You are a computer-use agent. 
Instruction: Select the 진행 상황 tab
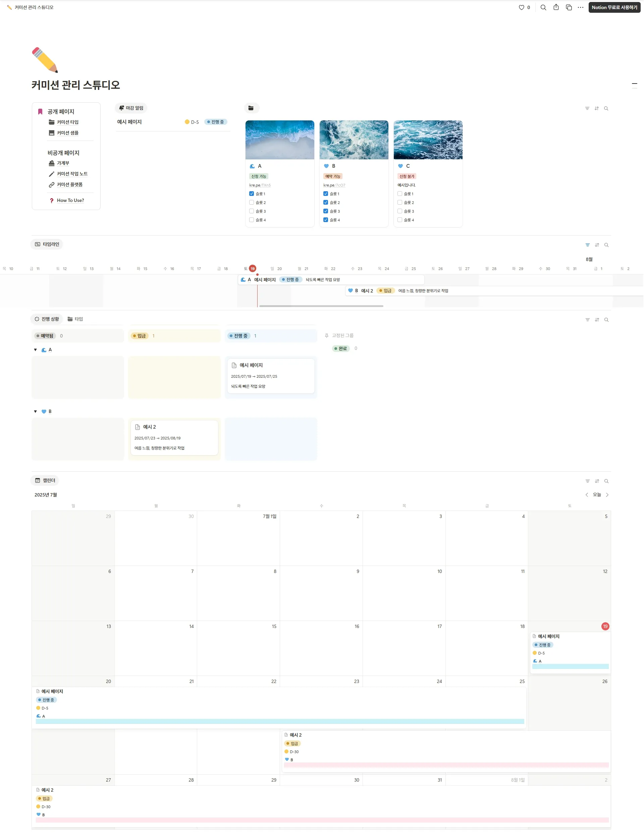click(x=47, y=319)
